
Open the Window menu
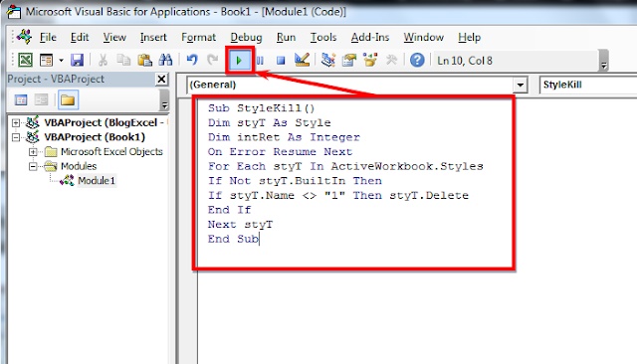coord(423,38)
